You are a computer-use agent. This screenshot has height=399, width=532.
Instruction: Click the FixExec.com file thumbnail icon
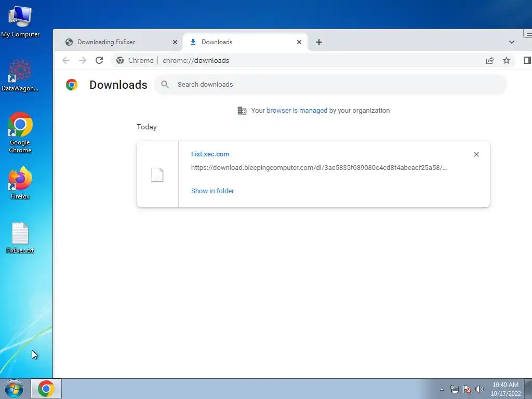coord(157,175)
